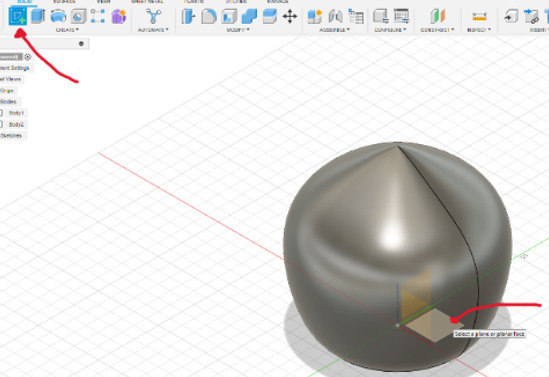549x377 pixels.
Task: Select the Fillet tool
Action: pos(209,16)
